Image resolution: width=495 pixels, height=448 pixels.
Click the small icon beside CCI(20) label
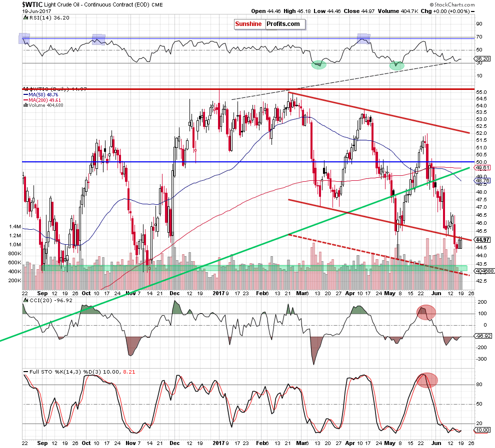tap(25, 301)
